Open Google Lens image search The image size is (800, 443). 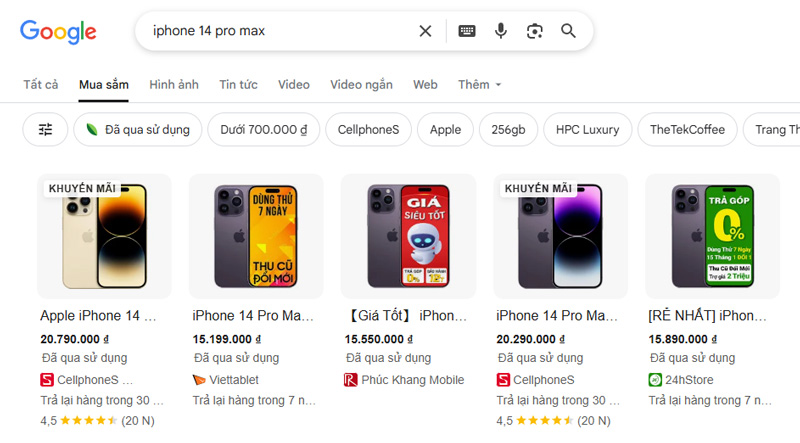(x=535, y=31)
